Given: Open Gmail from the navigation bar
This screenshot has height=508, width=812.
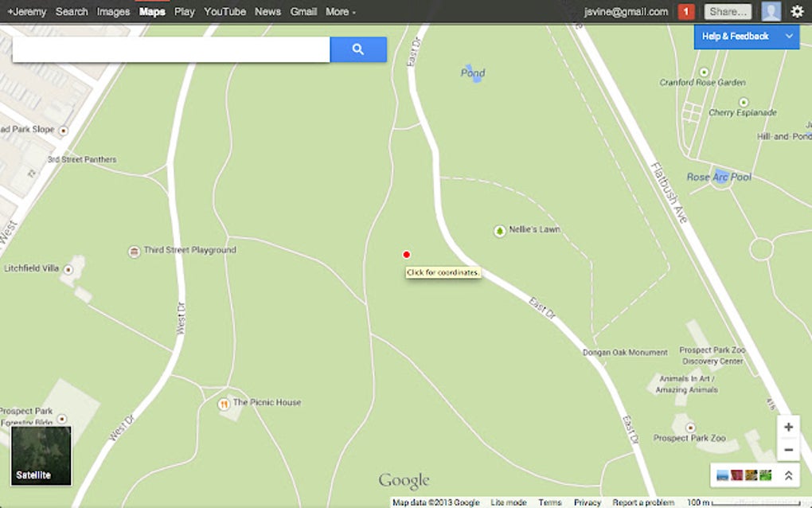Looking at the screenshot, I should 303,11.
